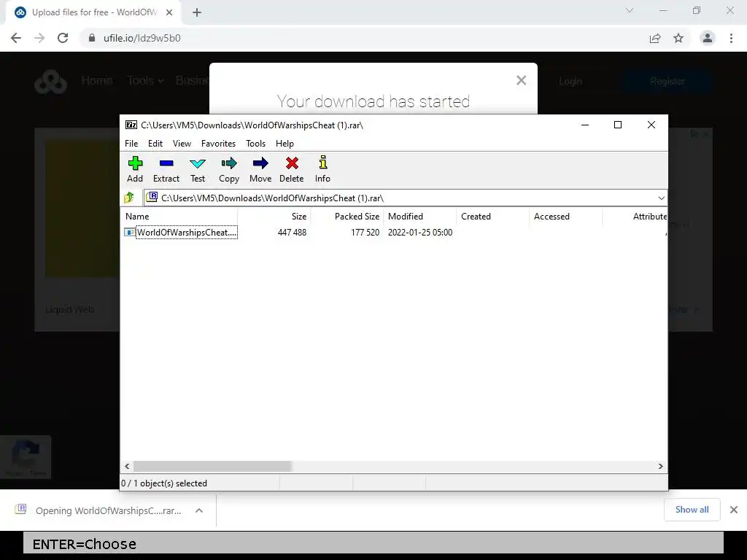The height and width of the screenshot is (560, 747).
Task: Go back in Chrome
Action: point(16,38)
